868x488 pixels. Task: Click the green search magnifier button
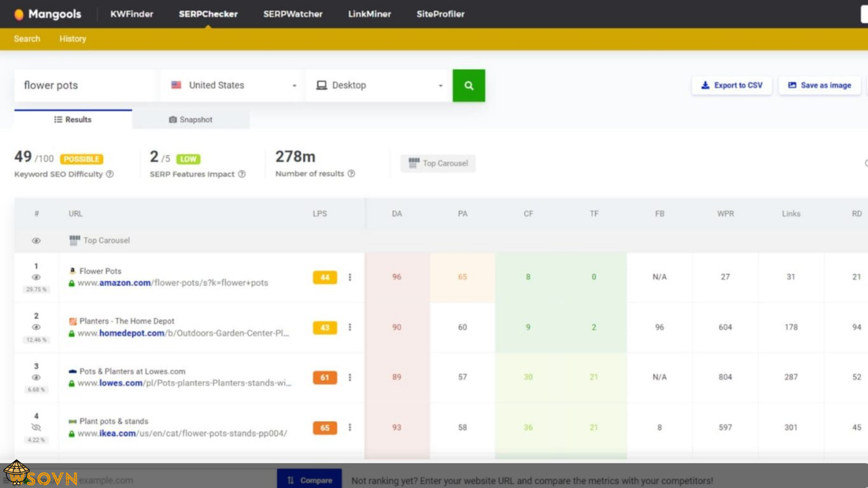click(469, 85)
